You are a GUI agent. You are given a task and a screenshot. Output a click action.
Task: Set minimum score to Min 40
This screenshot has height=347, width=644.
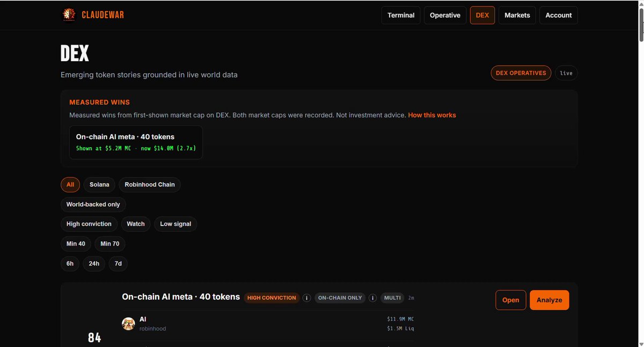(x=76, y=244)
